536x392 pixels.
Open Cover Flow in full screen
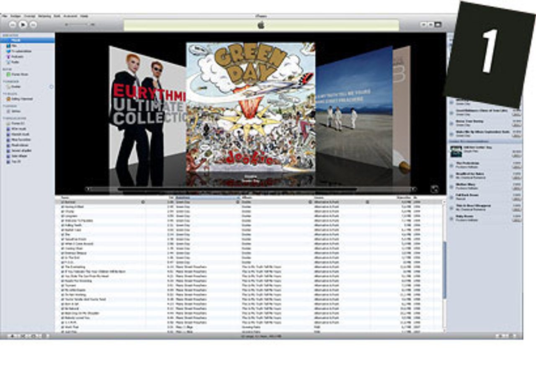tap(434, 189)
